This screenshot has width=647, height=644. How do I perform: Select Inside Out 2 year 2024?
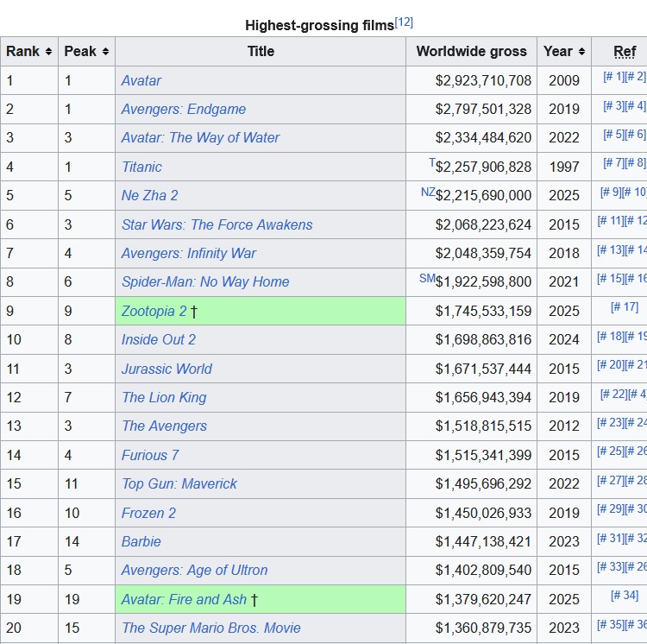pos(564,339)
